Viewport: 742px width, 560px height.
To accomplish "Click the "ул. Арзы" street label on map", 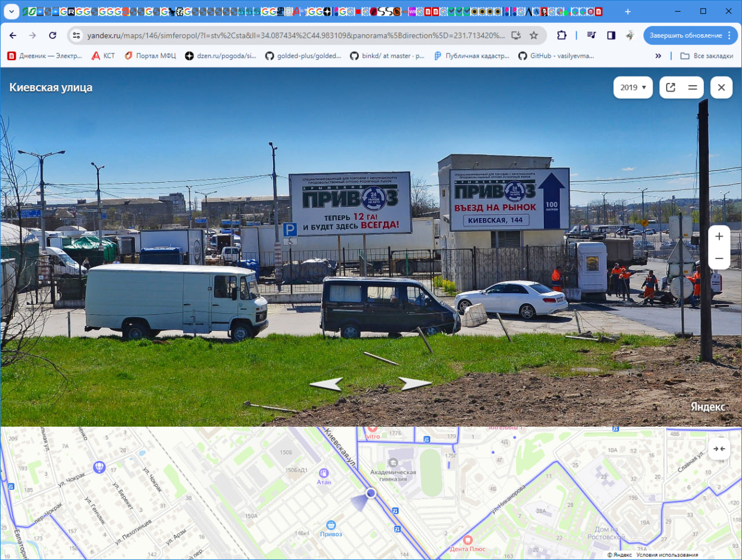I will [176, 536].
